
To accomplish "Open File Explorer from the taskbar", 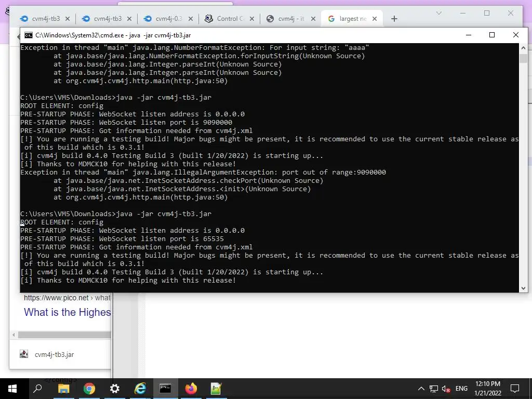I will [x=63, y=389].
